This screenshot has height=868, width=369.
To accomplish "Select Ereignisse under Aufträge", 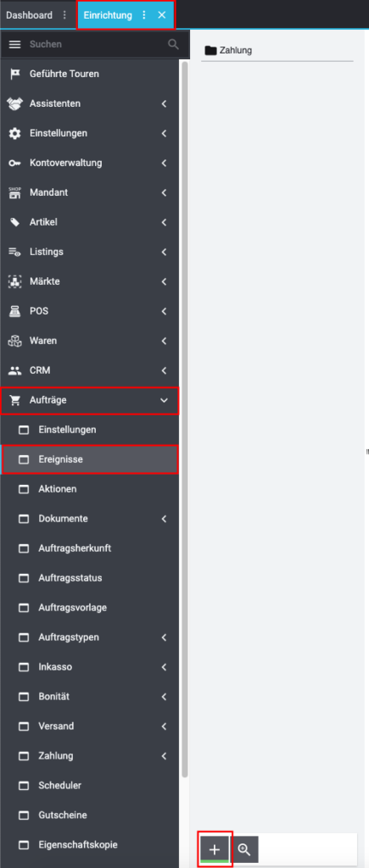I will click(x=90, y=459).
